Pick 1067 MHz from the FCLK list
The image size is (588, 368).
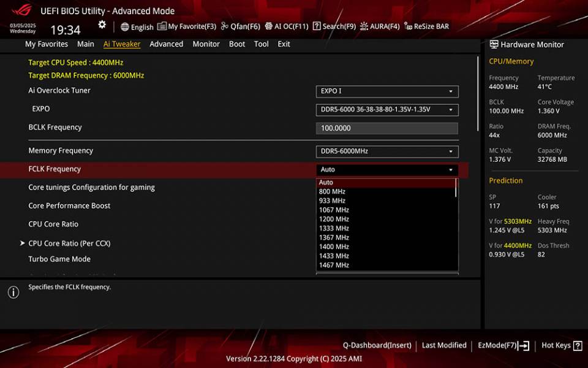(x=385, y=210)
